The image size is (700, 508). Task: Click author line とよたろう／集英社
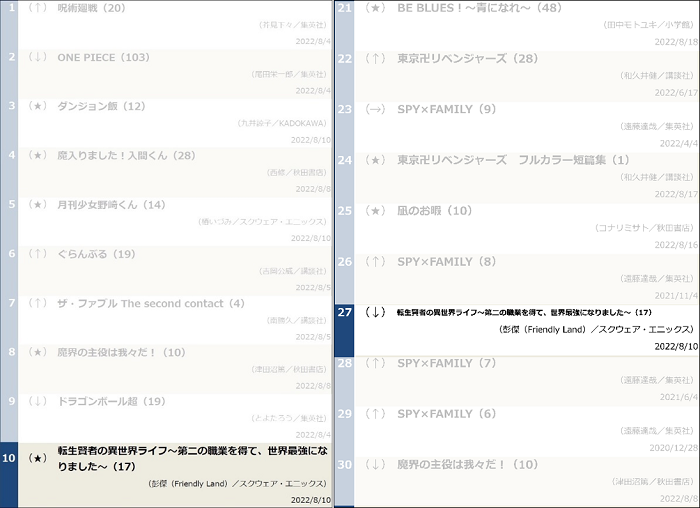click(x=289, y=418)
